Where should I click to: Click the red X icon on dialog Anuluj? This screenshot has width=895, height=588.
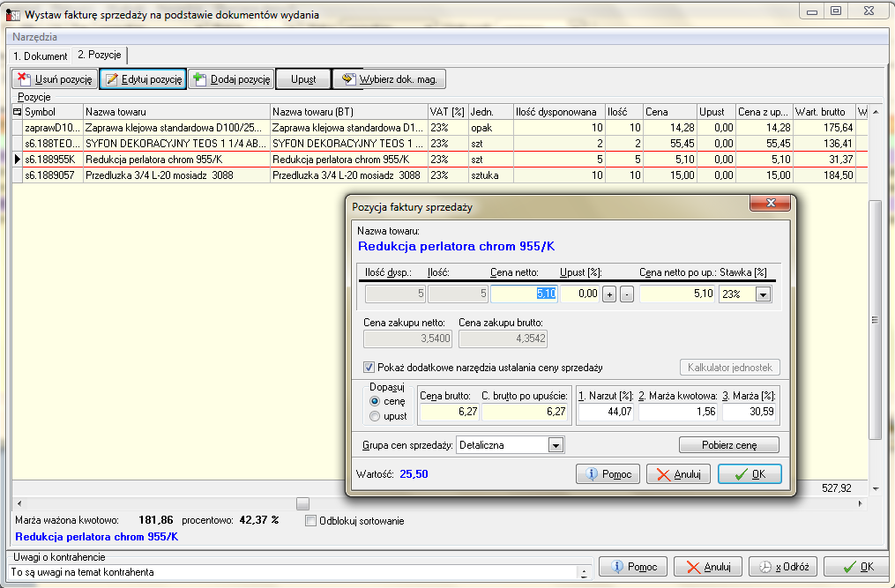coord(663,474)
